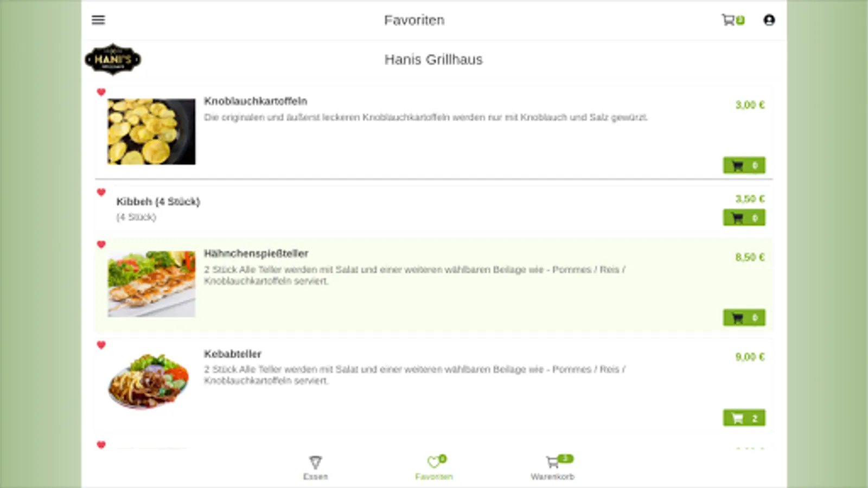Image resolution: width=868 pixels, height=488 pixels.
Task: Add Hähnchenspießteller to cart
Action: (x=744, y=318)
